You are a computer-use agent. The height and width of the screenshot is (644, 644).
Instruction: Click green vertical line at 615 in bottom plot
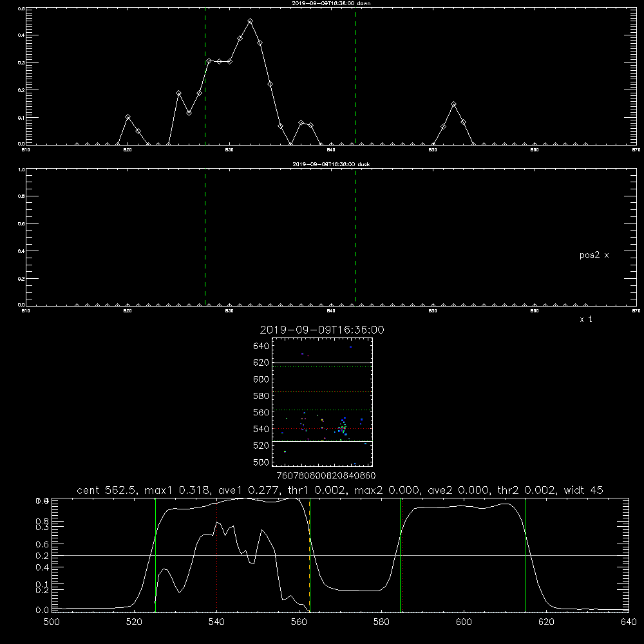(526, 554)
